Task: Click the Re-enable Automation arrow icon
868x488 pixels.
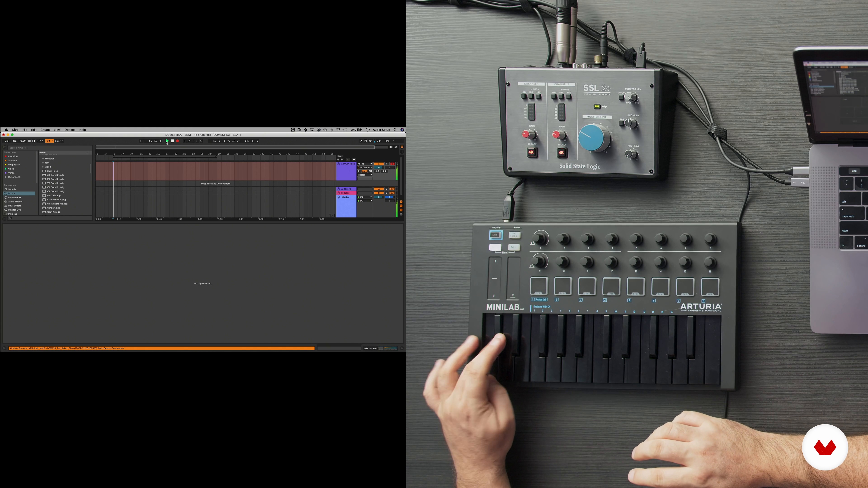Action: coord(193,141)
